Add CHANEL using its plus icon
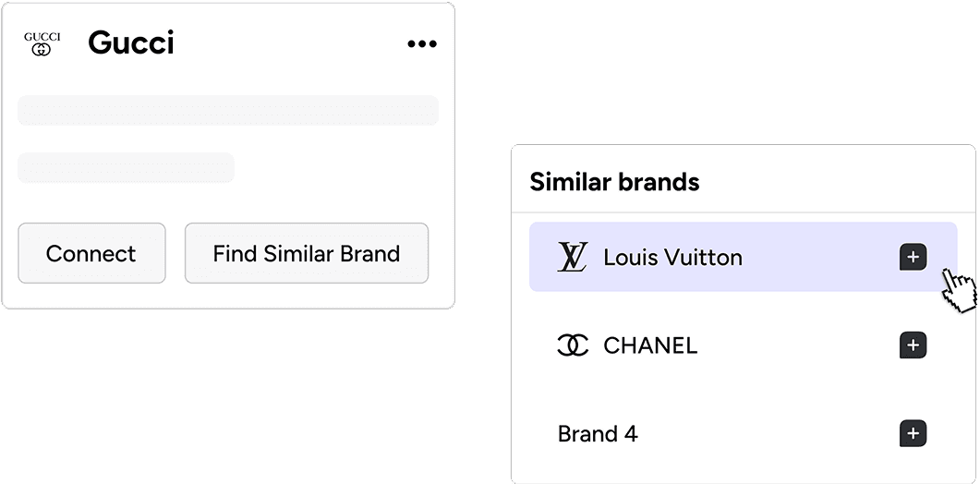Viewport: 980px width, 484px height. pos(913,345)
